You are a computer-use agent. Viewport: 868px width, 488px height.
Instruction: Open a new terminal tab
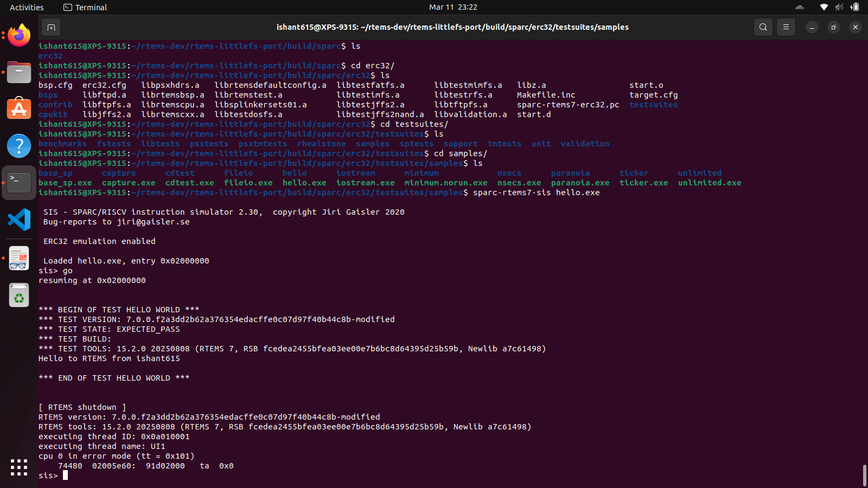pos(51,27)
